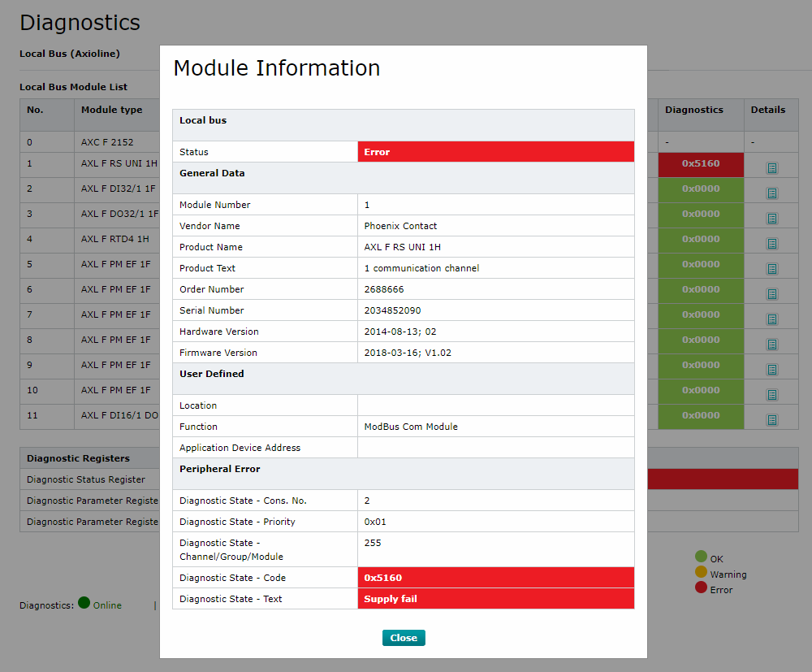812x672 pixels.
Task: Click red 0x5160 diagnostics cell in module list
Action: tap(700, 163)
